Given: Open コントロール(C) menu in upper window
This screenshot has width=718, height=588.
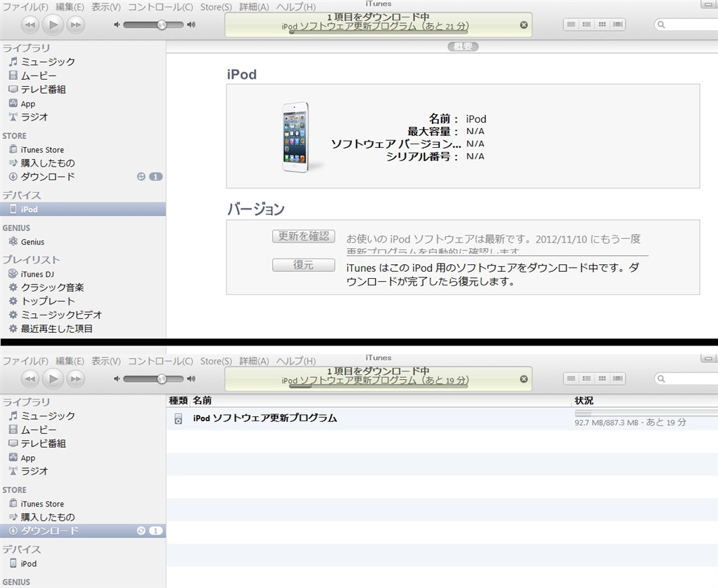Looking at the screenshot, I should point(161,7).
